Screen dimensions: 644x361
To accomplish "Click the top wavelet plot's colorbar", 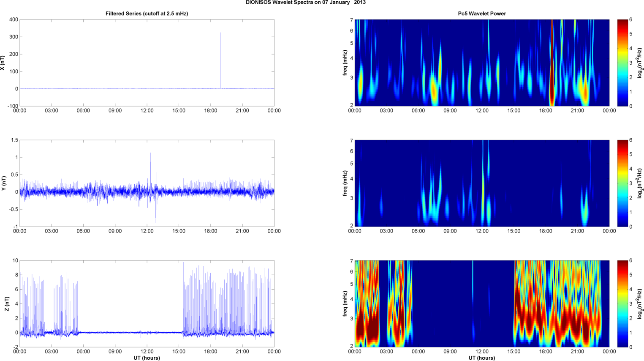I will [622, 63].
